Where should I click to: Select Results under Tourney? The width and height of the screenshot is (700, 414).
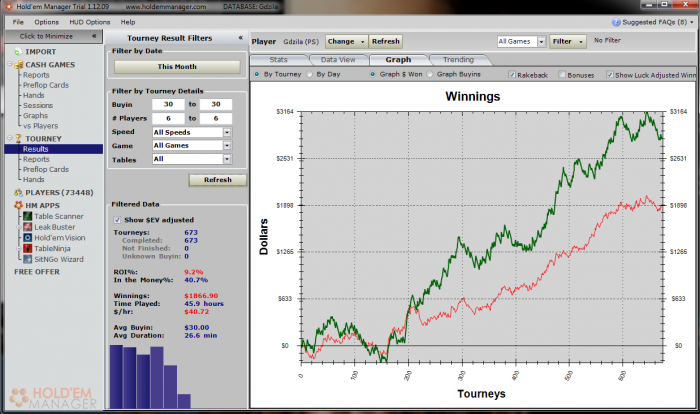click(x=36, y=149)
